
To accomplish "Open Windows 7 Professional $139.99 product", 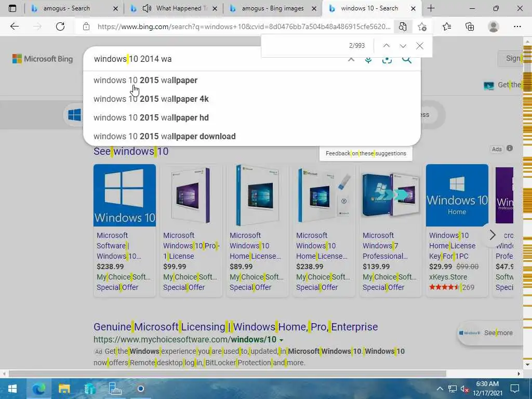I will 391,230.
